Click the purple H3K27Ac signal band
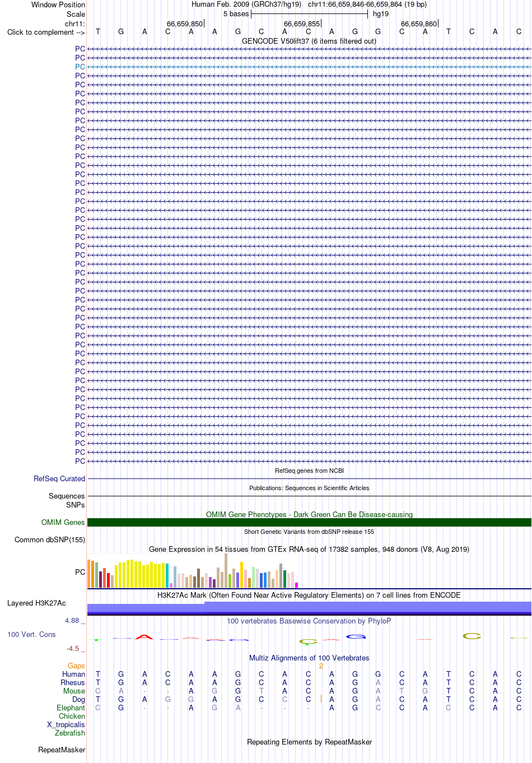This screenshot has width=532, height=763. pos(309,608)
